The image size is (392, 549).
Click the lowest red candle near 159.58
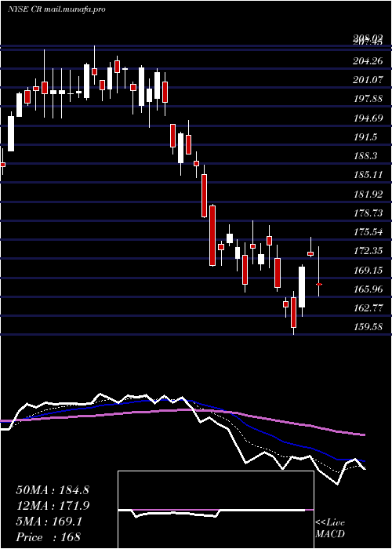[x=293, y=313]
